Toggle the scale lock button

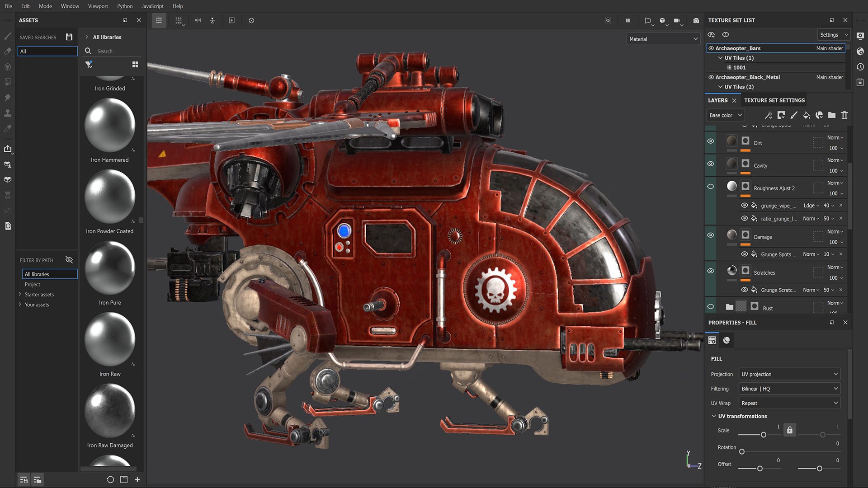(x=789, y=430)
